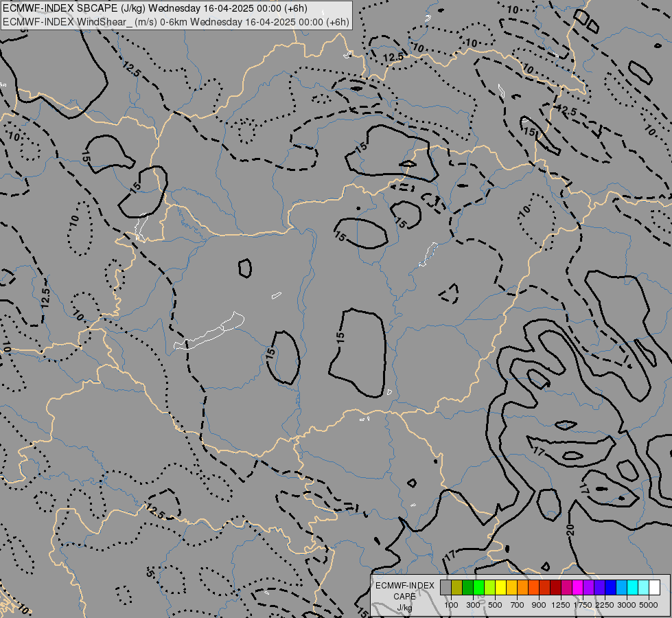Click the 2250 legend tick label
Screen dimensions: 672x618
pyautogui.click(x=605, y=605)
